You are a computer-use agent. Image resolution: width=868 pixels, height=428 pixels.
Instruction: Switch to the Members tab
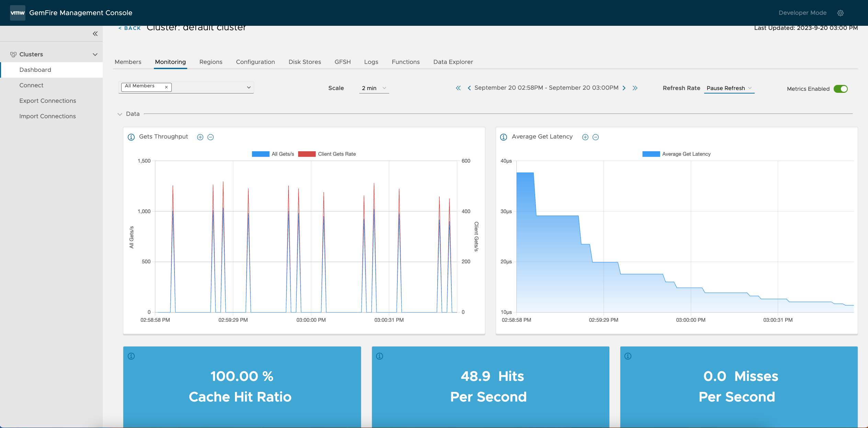point(128,62)
